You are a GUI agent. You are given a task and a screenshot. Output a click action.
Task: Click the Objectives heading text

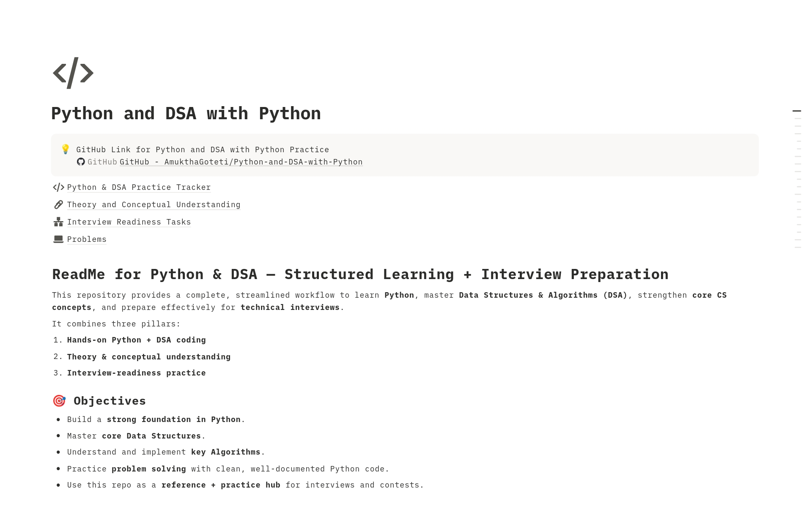[x=110, y=401]
